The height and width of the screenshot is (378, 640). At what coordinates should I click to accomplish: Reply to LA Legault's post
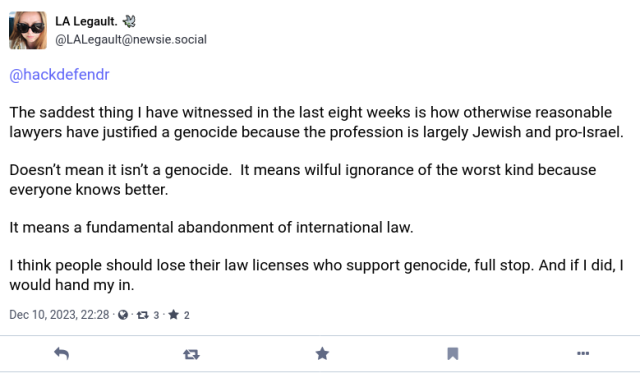(x=61, y=354)
